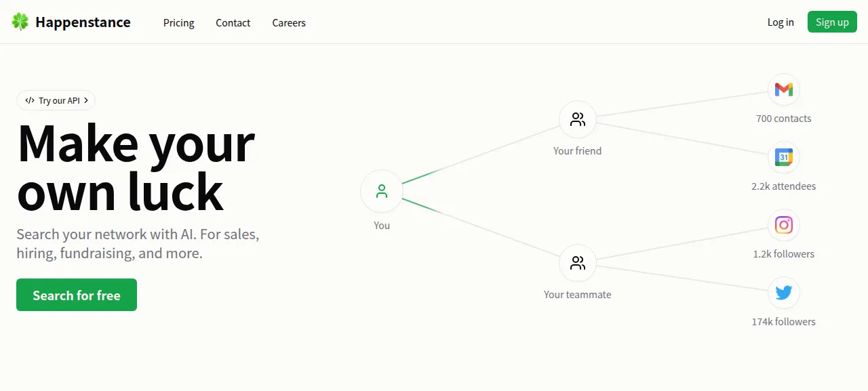Click the "Try our API" pill
Viewport: 868px width, 391px height.
[56, 100]
